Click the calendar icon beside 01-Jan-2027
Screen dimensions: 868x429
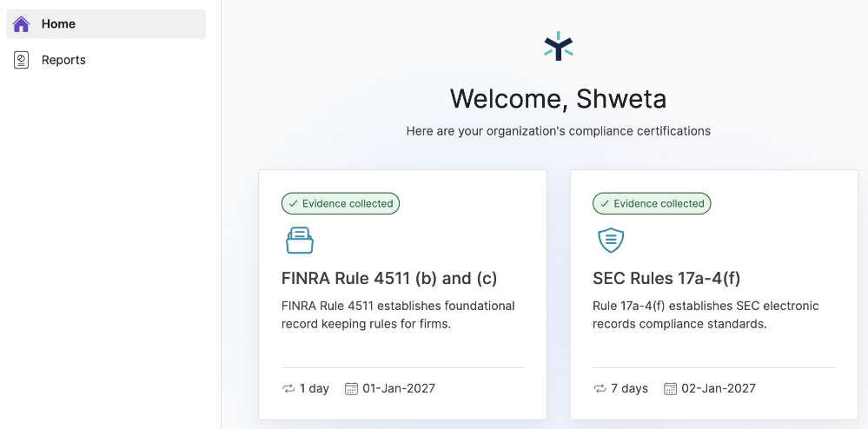tap(351, 388)
